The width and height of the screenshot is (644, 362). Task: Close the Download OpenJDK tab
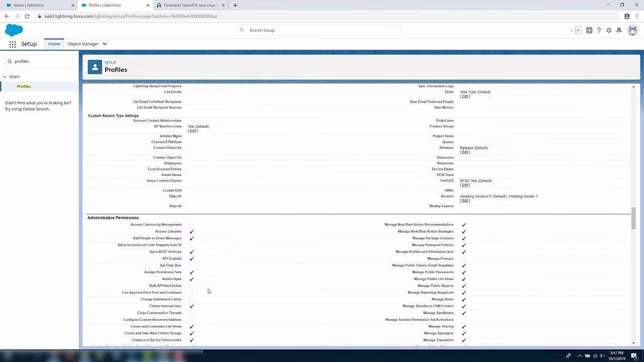[x=223, y=5]
